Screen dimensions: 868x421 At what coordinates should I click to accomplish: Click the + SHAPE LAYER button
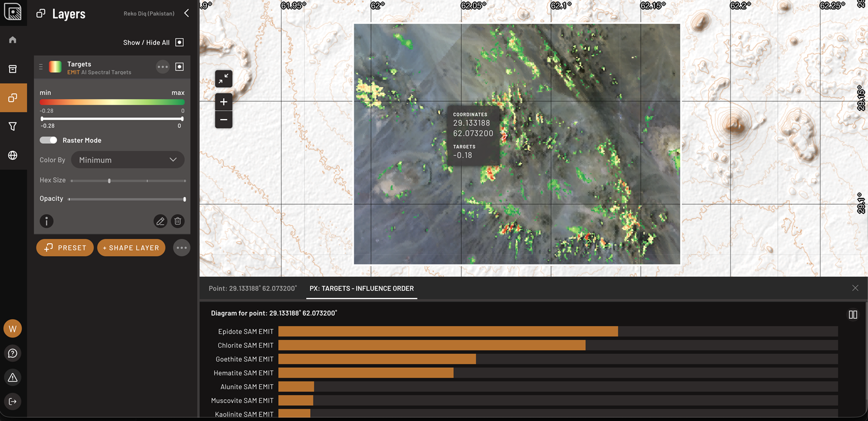click(131, 248)
